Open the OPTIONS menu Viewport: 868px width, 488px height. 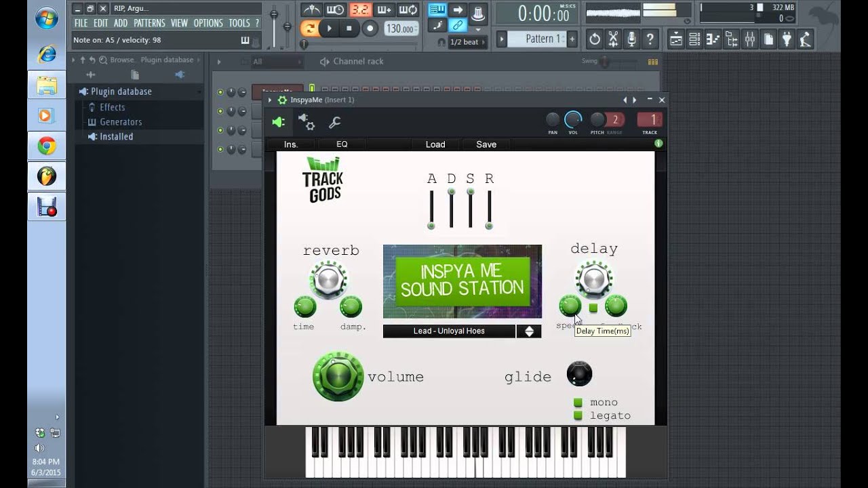click(x=208, y=23)
